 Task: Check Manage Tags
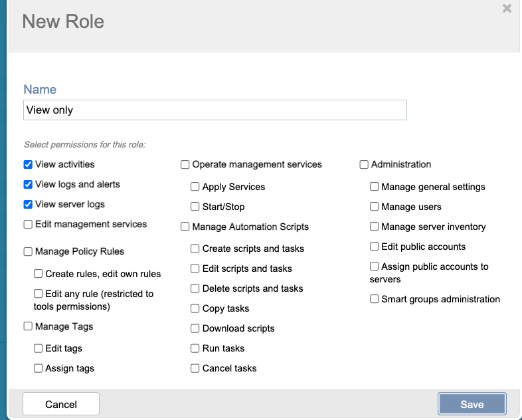(x=28, y=326)
